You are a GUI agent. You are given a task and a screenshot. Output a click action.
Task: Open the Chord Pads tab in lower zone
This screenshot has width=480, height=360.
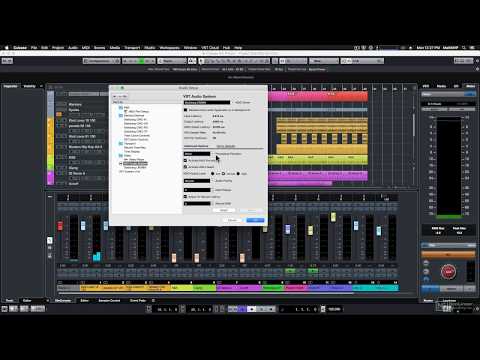coord(138,301)
